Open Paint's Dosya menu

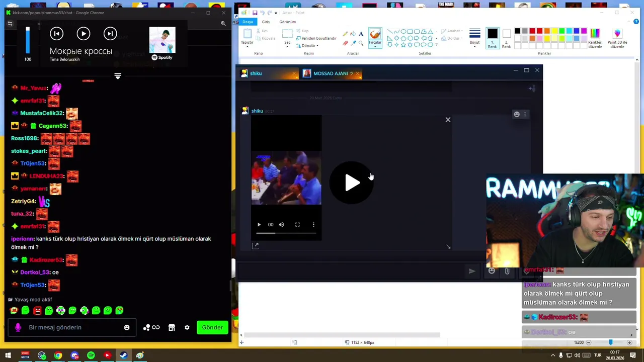tap(248, 22)
